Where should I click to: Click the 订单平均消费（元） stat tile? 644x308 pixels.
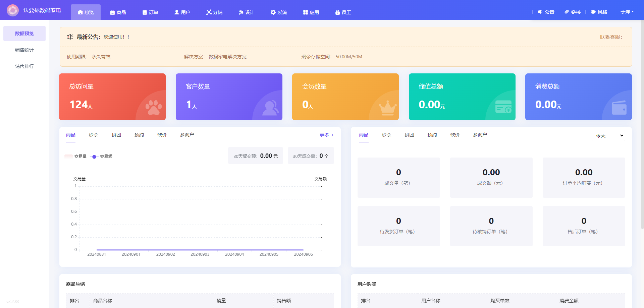(x=584, y=178)
